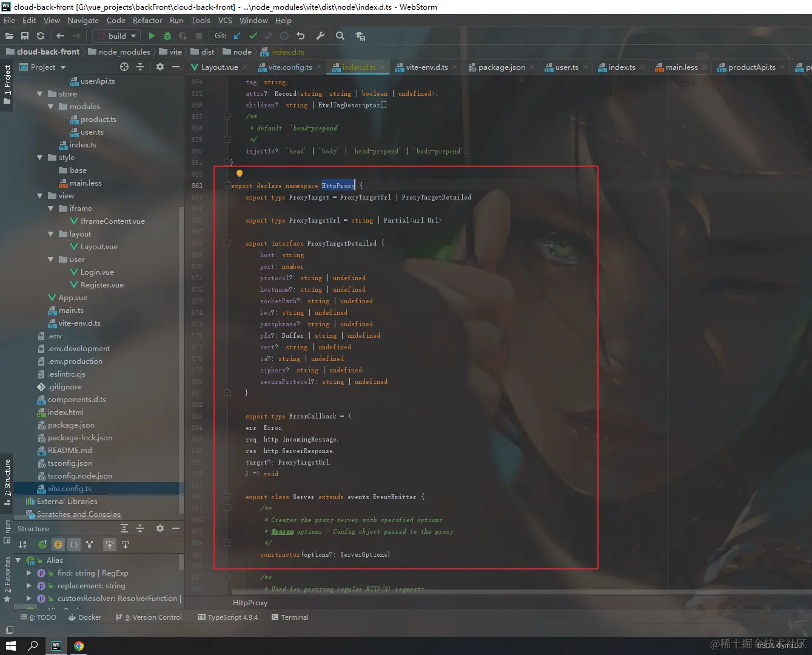The width and height of the screenshot is (812, 655).
Task: Expand the find: string RegExp property
Action: tap(29, 573)
